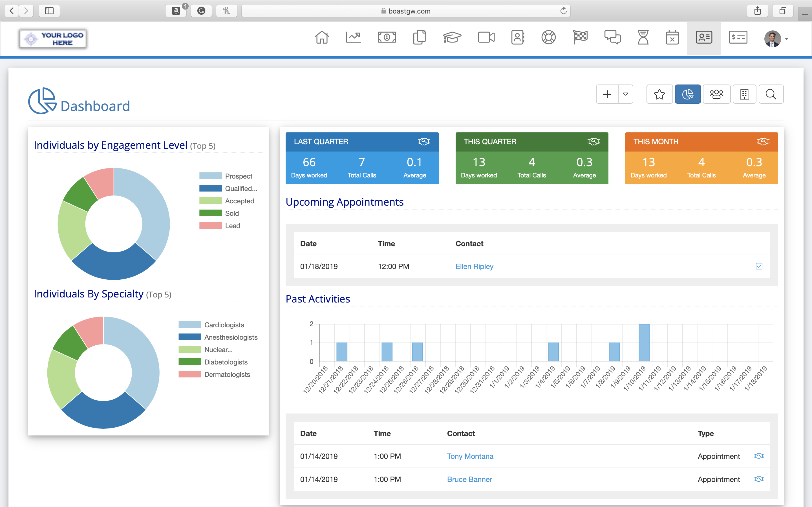
Task: Open the video camera icon
Action: click(x=486, y=37)
